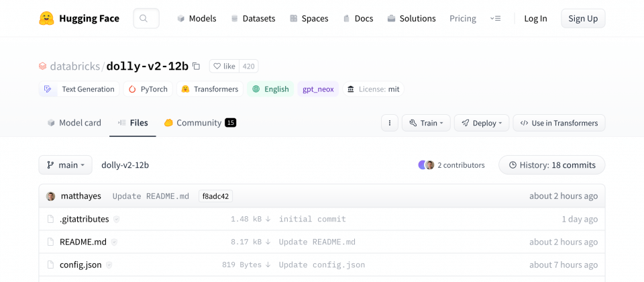The width and height of the screenshot is (644, 282).
Task: Click the 1 day ago timestamp
Action: coord(580,219)
